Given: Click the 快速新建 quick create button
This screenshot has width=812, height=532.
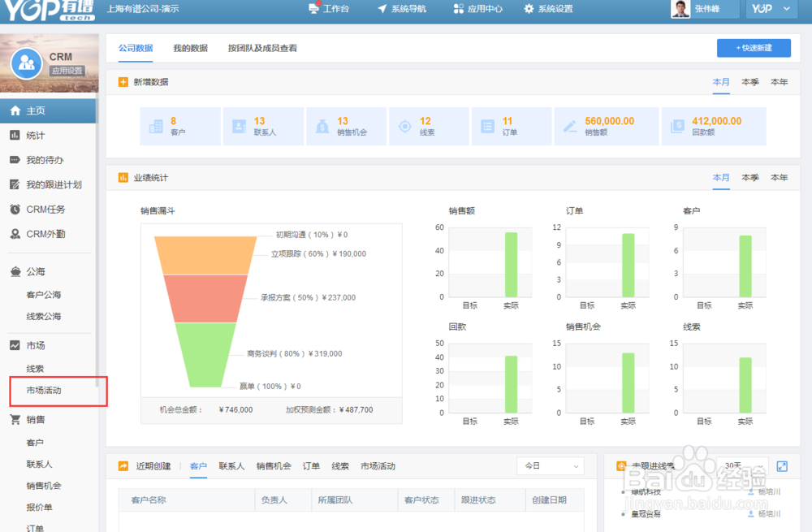Looking at the screenshot, I should (754, 48).
